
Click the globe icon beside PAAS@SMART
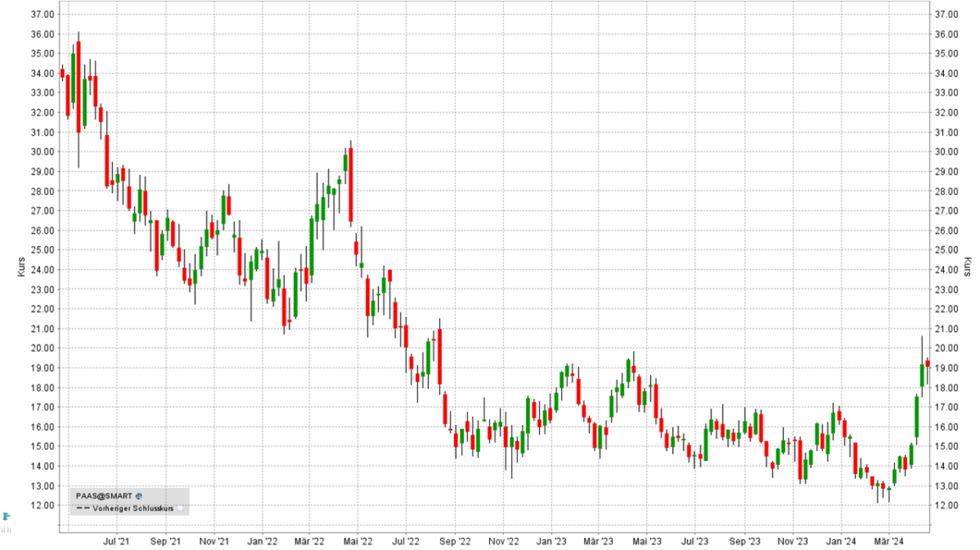(x=139, y=496)
